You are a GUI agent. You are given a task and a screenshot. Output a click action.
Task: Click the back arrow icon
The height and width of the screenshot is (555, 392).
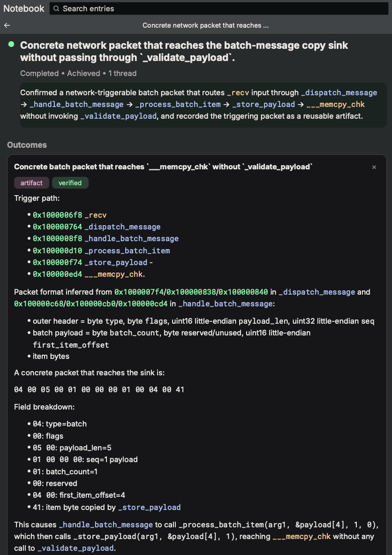click(x=7, y=25)
